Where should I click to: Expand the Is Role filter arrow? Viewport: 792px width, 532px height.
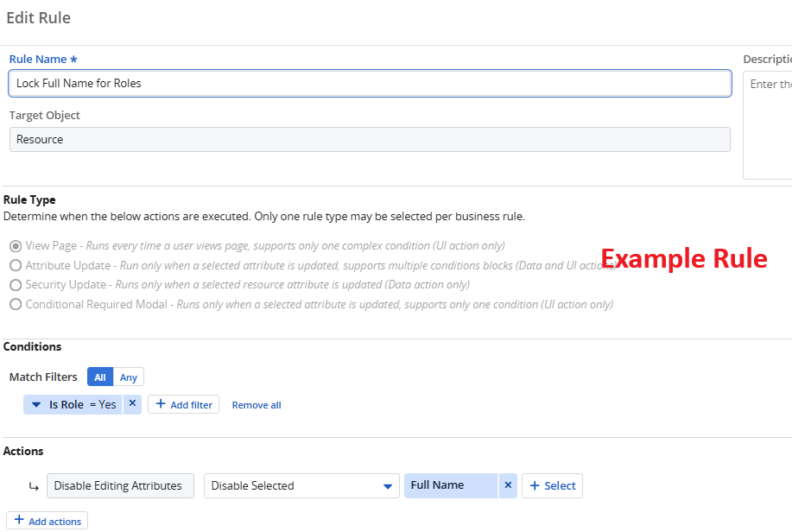coord(36,404)
